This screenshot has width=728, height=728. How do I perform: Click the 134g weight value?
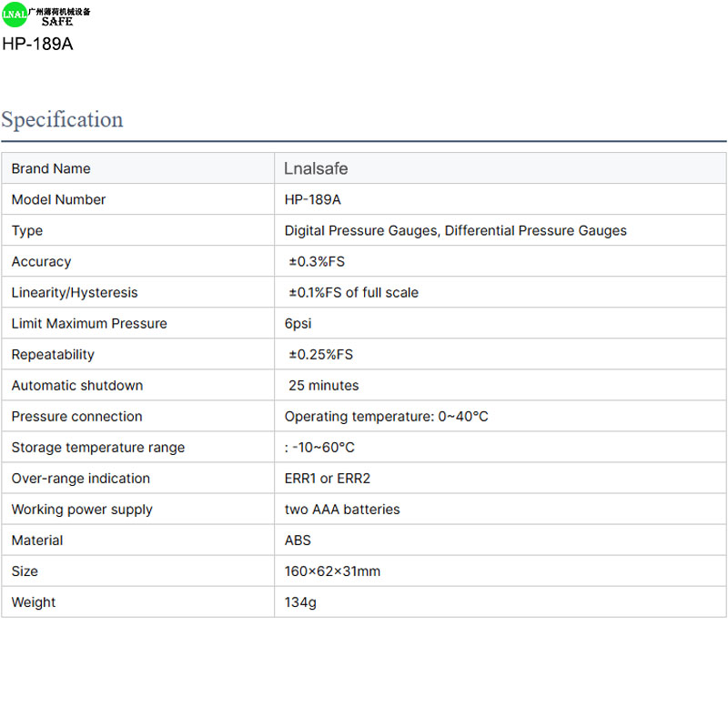click(x=300, y=602)
